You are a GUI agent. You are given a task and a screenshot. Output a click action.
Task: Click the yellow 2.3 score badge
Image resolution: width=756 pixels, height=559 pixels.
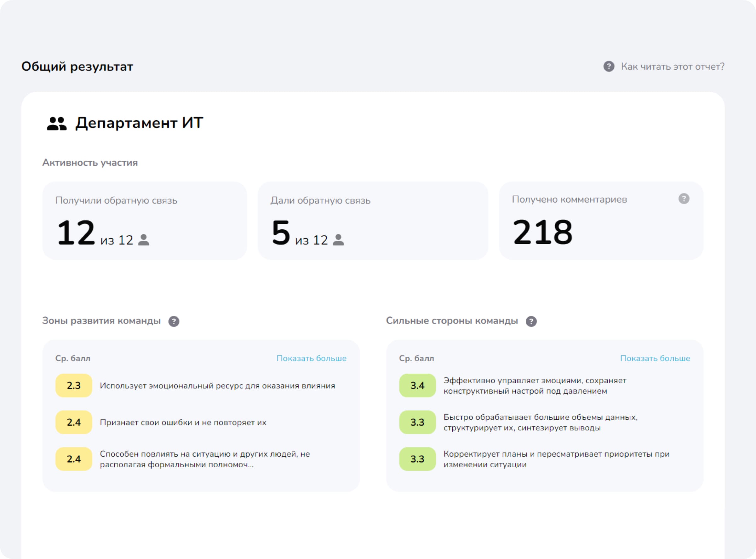tap(73, 385)
